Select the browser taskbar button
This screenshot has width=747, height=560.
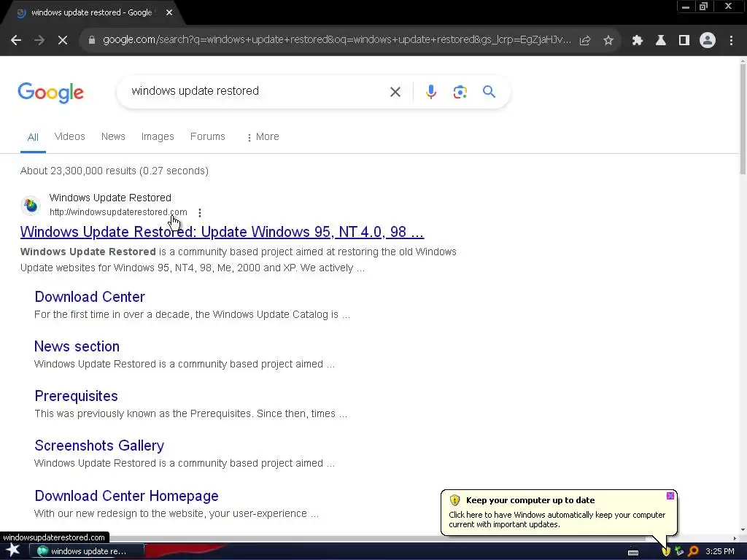(87, 551)
